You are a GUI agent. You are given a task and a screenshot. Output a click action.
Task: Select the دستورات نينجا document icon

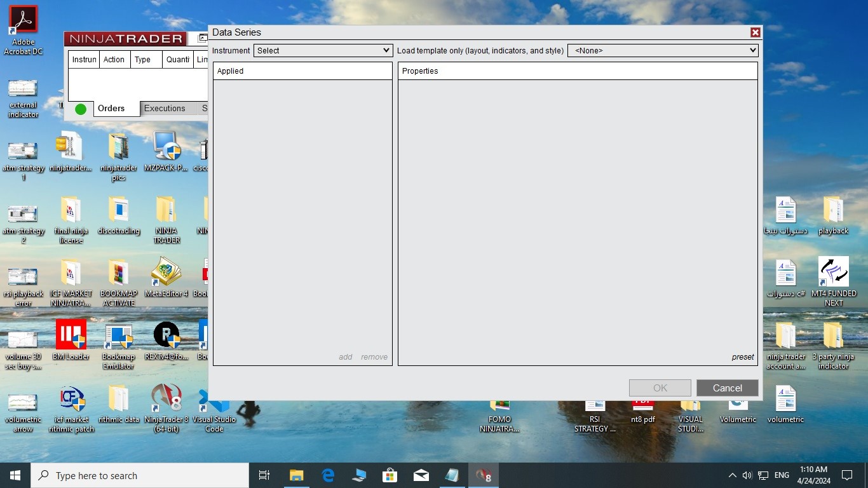786,215
